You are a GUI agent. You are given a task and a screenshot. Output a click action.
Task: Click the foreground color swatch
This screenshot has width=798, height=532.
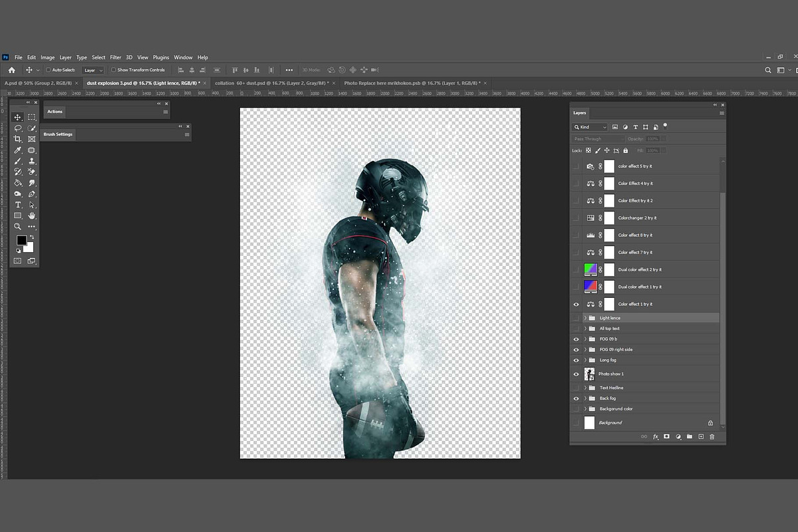21,240
